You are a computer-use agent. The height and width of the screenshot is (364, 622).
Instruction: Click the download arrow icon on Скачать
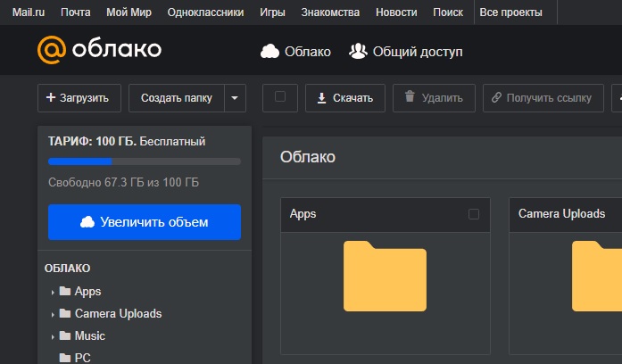tap(322, 98)
